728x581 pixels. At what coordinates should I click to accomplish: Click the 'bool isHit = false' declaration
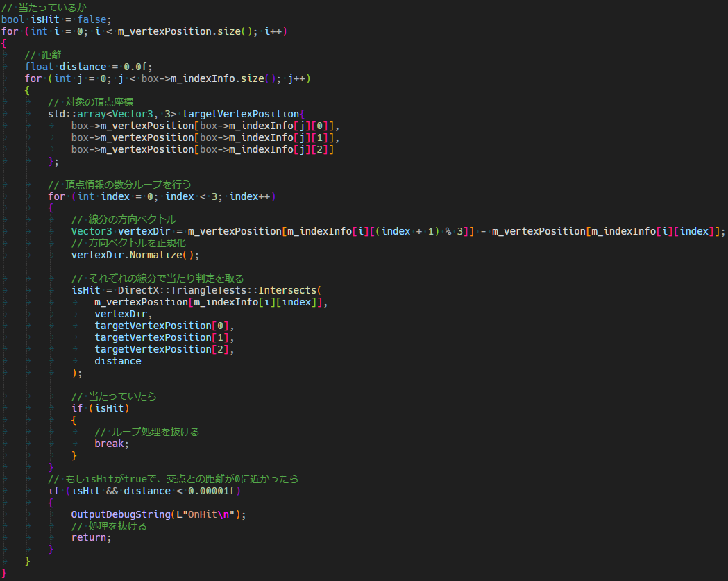click(x=56, y=19)
